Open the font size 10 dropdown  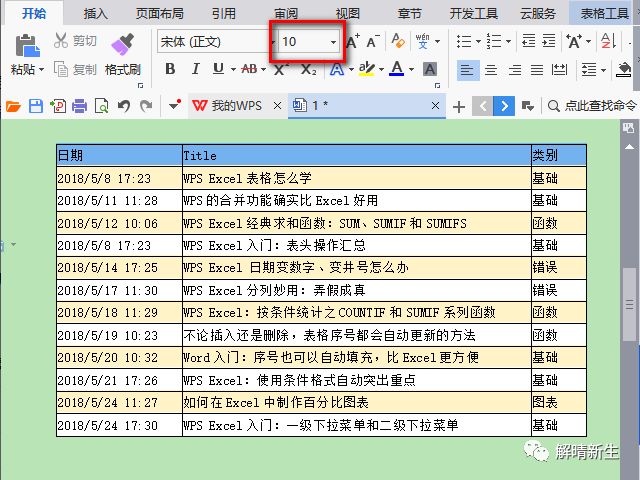coord(333,42)
